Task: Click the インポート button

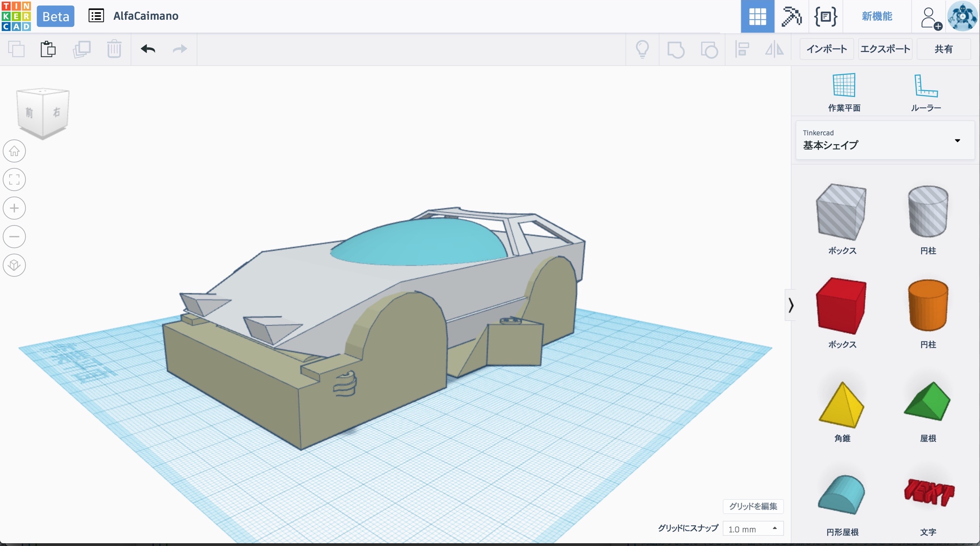Action: point(827,49)
